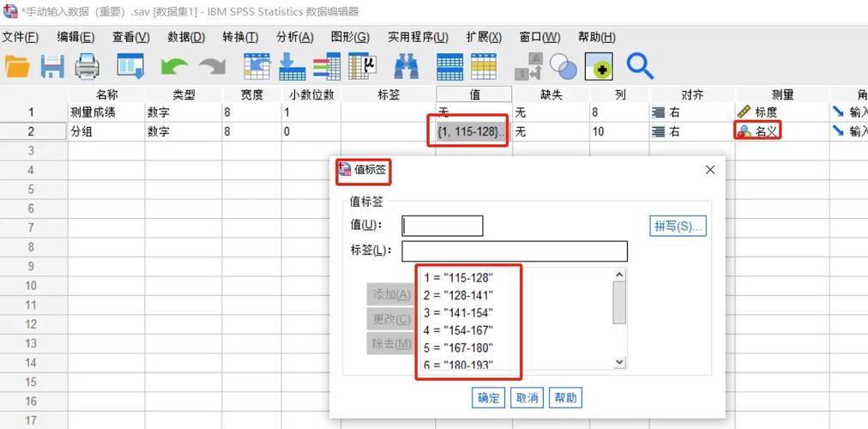Close the 值标签 dialog
This screenshot has width=868, height=429.
[710, 170]
